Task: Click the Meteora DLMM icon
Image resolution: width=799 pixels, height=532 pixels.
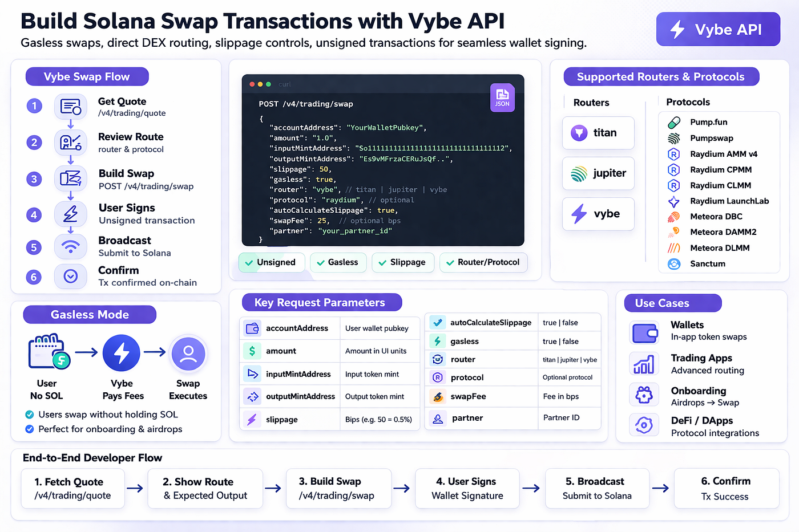Action: click(674, 248)
